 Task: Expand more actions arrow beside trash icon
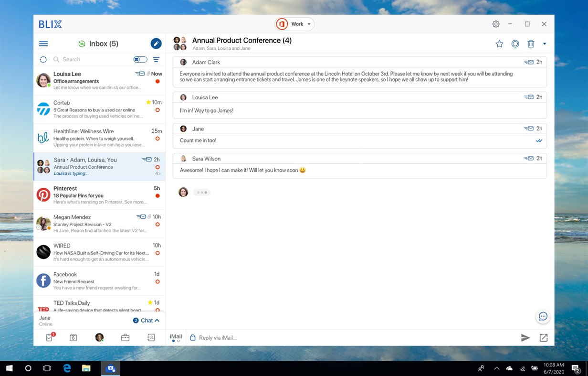pos(545,44)
